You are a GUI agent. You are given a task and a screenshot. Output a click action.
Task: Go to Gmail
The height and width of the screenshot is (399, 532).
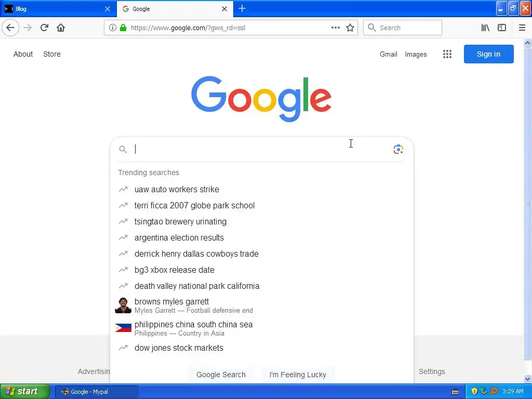click(389, 54)
